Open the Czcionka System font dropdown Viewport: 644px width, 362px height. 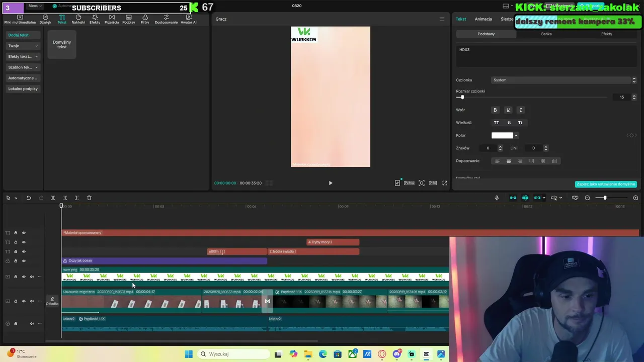(564, 80)
